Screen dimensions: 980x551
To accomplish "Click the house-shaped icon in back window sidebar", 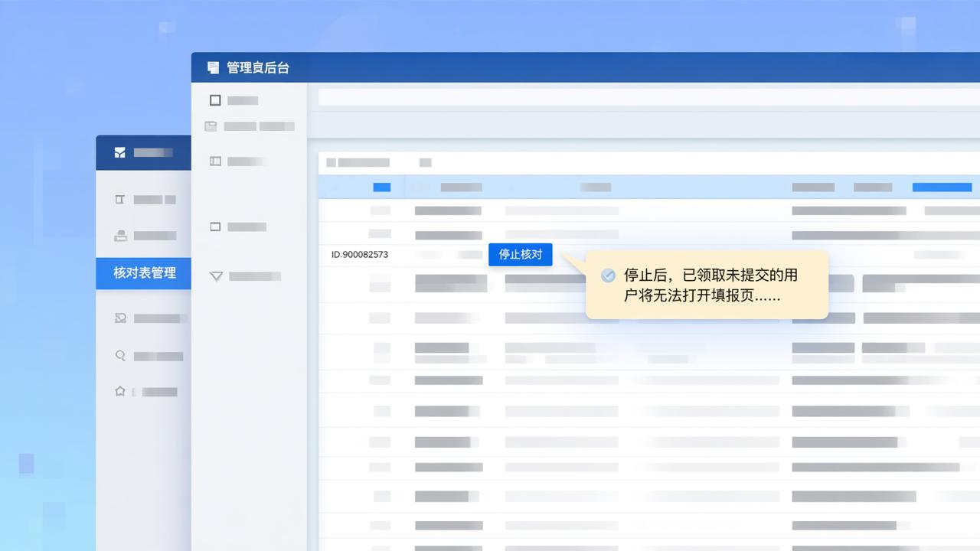I will pyautogui.click(x=120, y=391).
